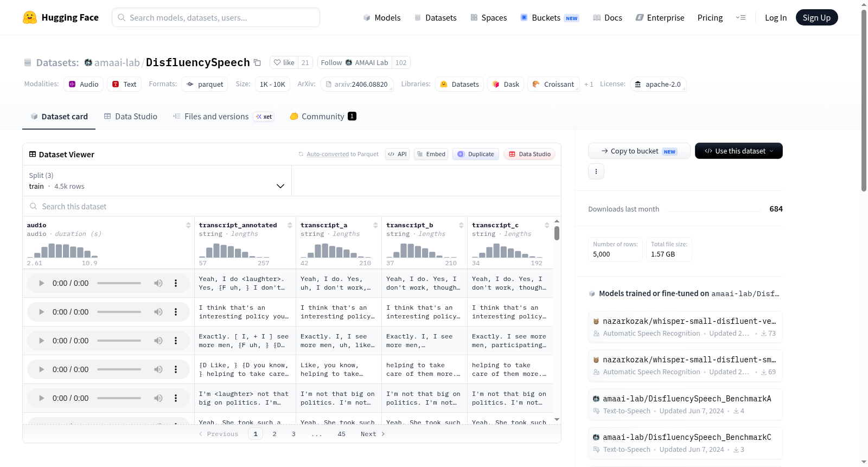Open Docs page

(x=607, y=17)
